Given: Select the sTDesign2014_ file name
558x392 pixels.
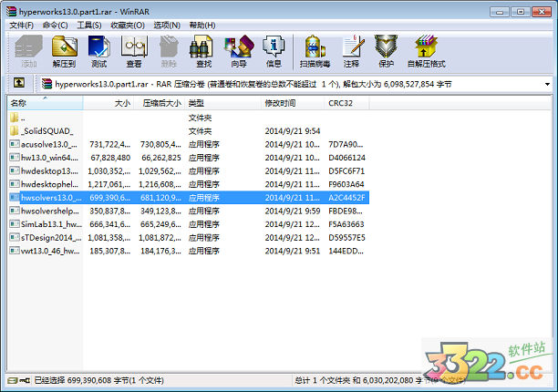Looking at the screenshot, I should (51, 238).
